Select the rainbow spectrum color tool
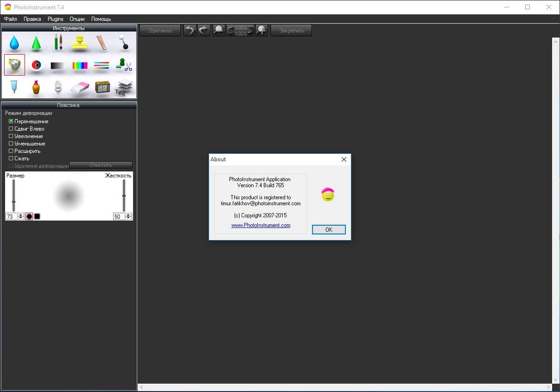The height and width of the screenshot is (392, 560). [x=80, y=65]
